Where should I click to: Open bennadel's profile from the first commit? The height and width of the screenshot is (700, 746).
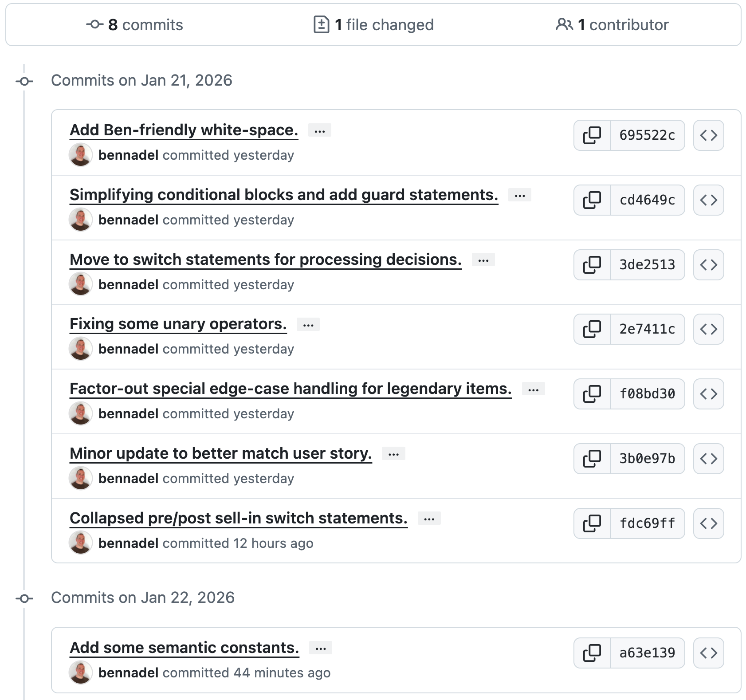(128, 155)
